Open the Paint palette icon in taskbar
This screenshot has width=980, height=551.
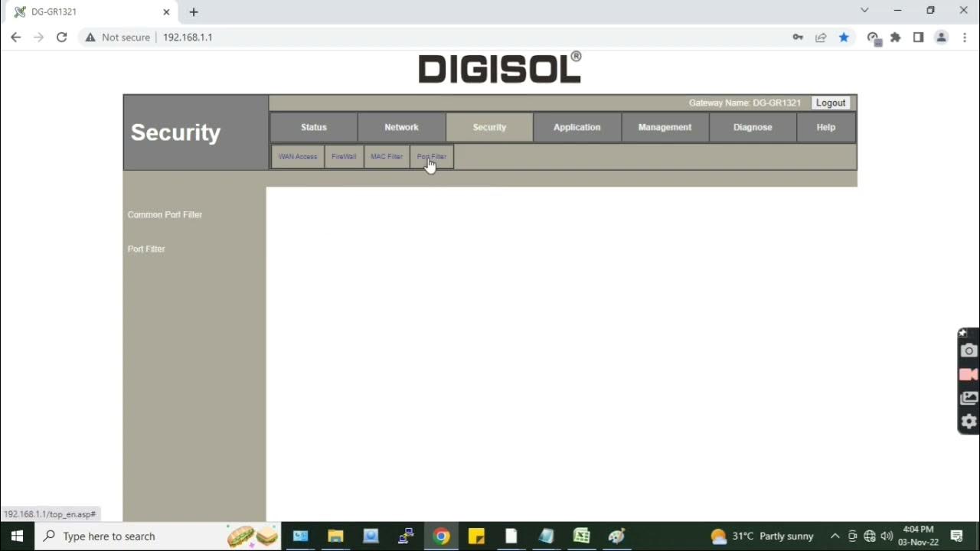pyautogui.click(x=616, y=536)
